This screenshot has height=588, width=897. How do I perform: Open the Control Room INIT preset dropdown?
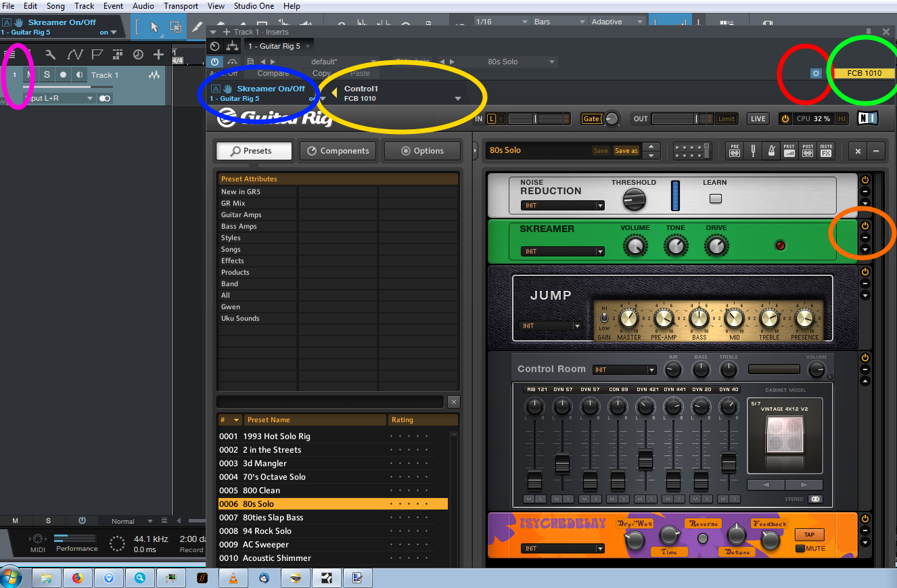624,370
